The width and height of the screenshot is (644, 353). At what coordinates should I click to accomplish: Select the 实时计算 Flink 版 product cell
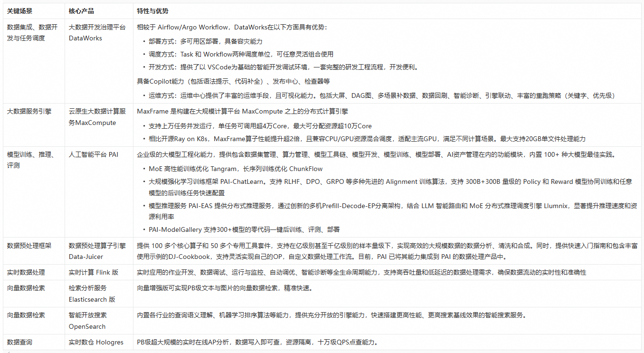click(x=99, y=272)
